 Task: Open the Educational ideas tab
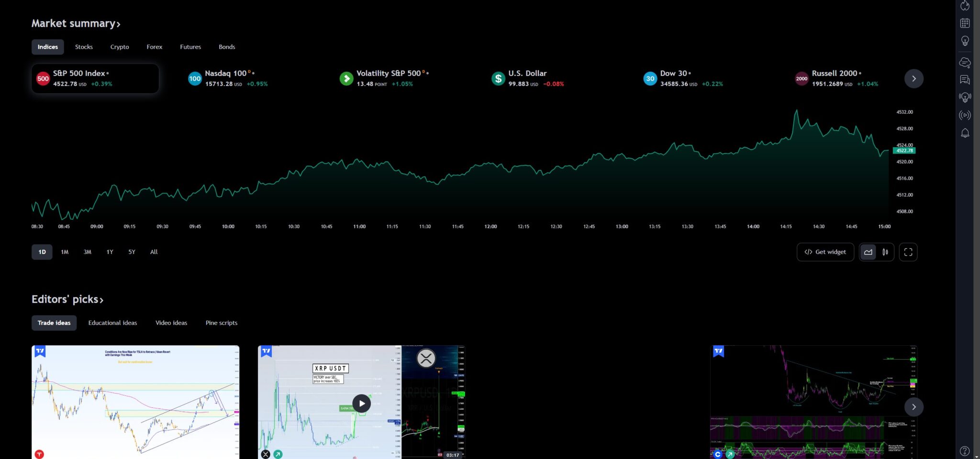[x=112, y=323]
